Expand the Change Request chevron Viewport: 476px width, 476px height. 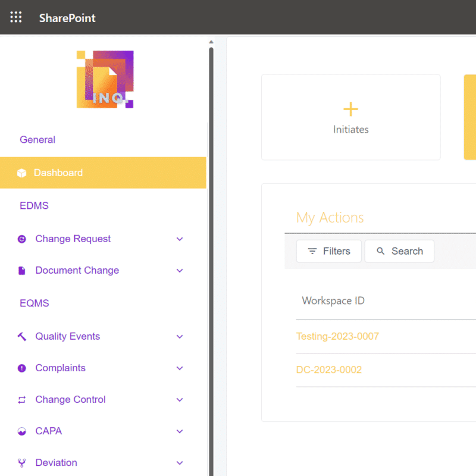180,239
